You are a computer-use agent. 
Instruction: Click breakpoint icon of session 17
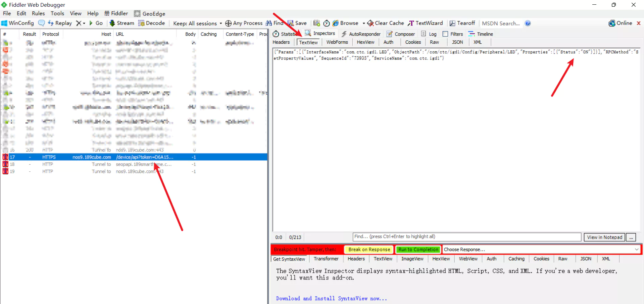point(5,157)
